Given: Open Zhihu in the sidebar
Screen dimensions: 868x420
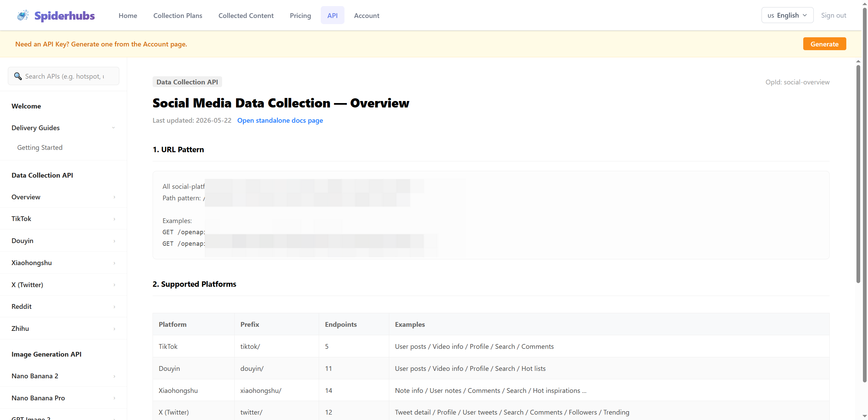Looking at the screenshot, I should 20,328.
